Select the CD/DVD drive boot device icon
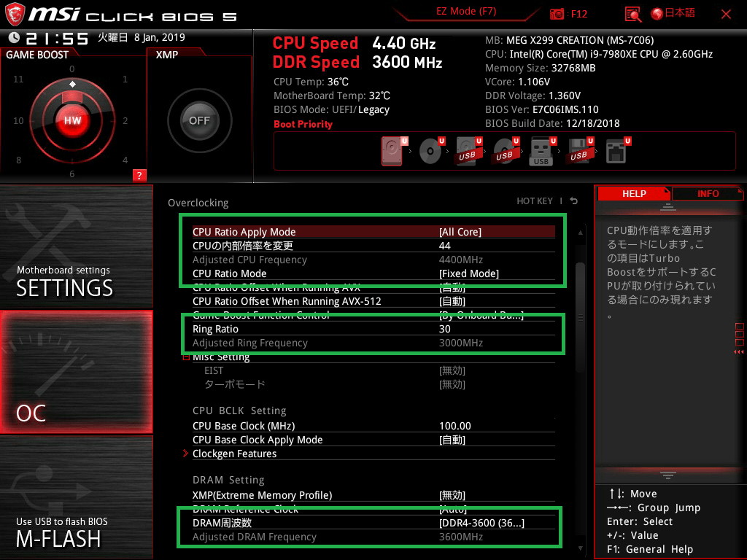Image resolution: width=747 pixels, height=560 pixels. [430, 151]
